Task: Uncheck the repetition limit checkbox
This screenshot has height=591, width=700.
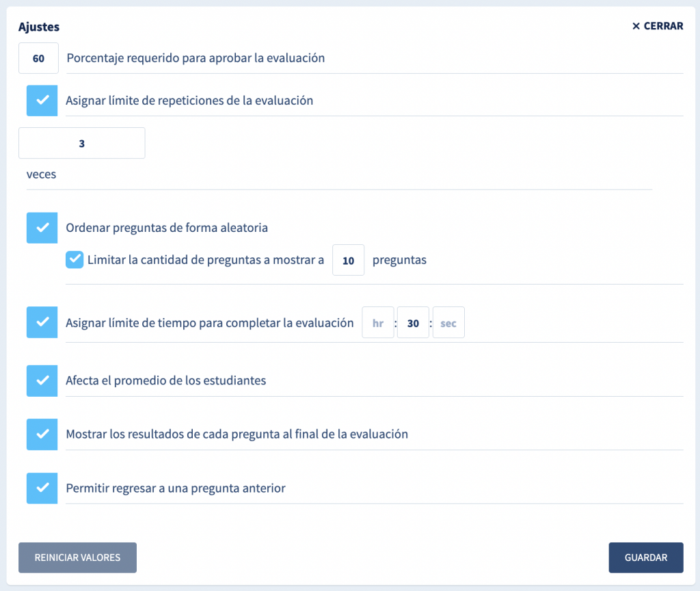Action: 42,101
